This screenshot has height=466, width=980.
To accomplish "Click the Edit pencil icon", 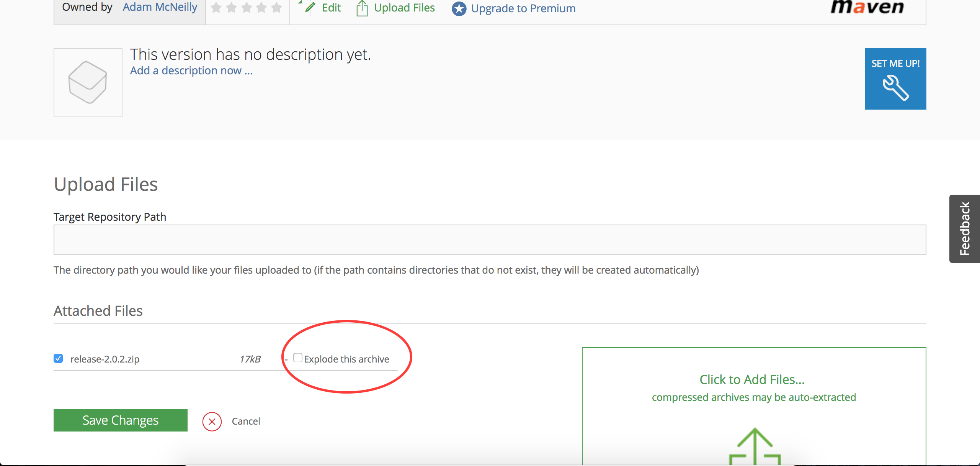I will 310,7.
